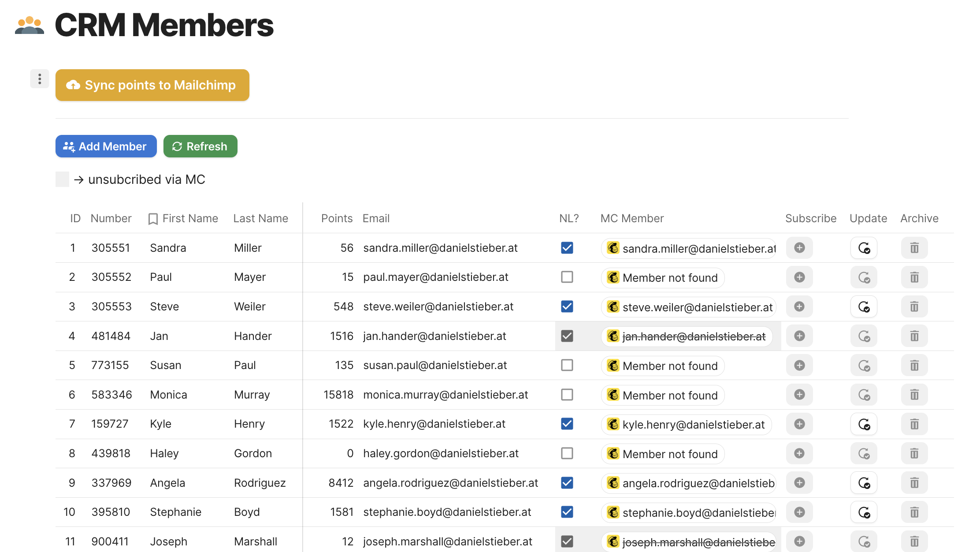
Task: Click update icon in Kyle Henry row
Action: [x=864, y=424]
